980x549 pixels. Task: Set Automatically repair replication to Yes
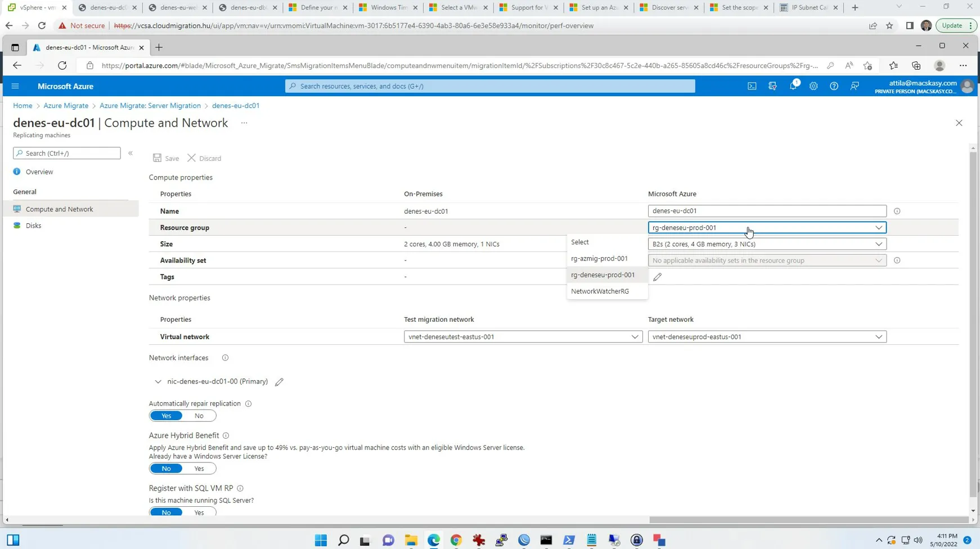(167, 416)
